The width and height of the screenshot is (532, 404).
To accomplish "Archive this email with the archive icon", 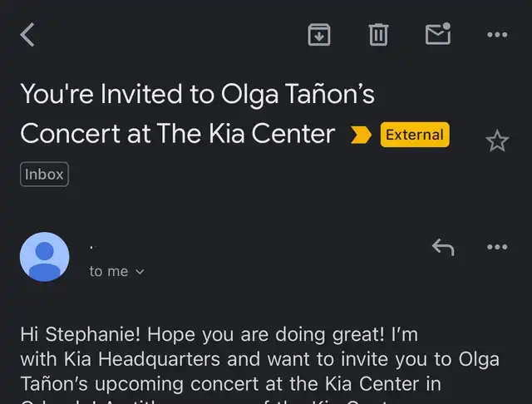I will (x=319, y=35).
